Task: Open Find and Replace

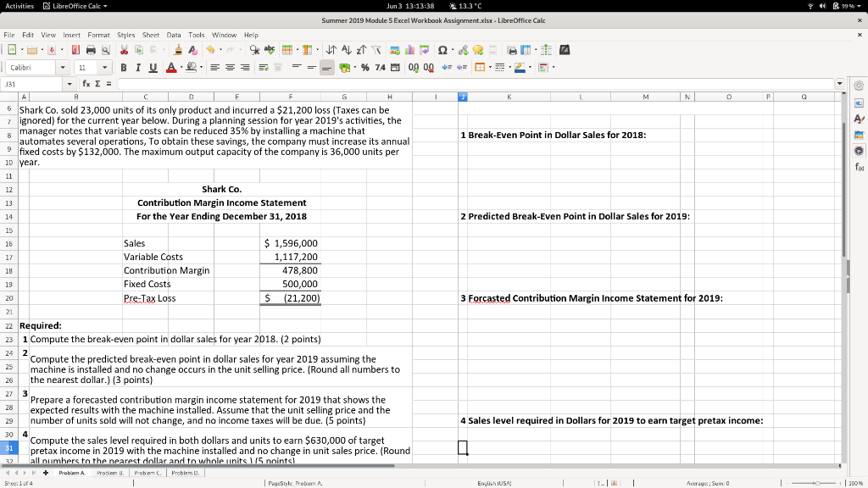Action: [x=254, y=49]
